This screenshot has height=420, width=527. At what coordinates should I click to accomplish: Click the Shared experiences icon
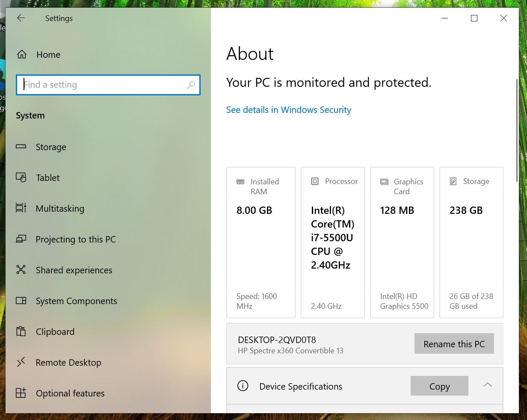[21, 270]
